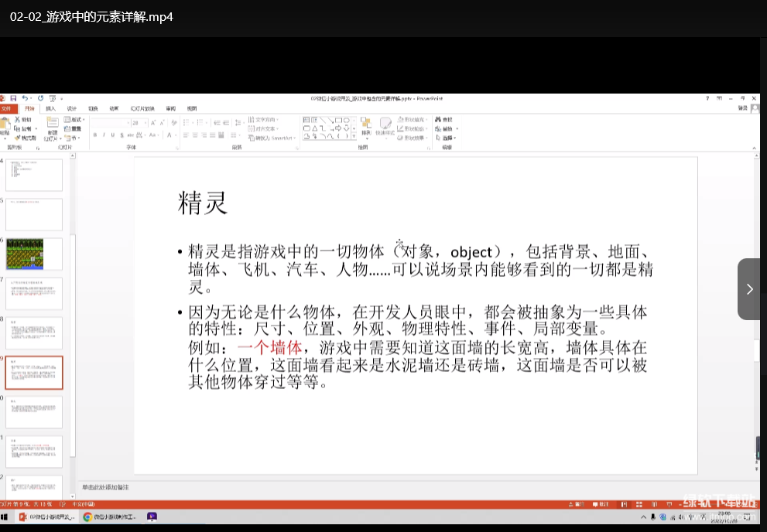Undo last action in PowerPoint
The height and width of the screenshot is (532, 767).
(25, 99)
